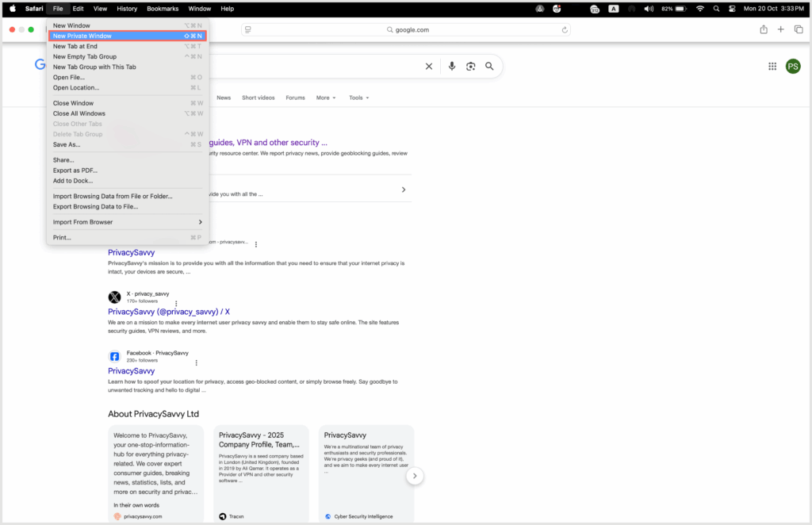Open a new tab with plus icon
Image resolution: width=812 pixels, height=525 pixels.
(780, 29)
